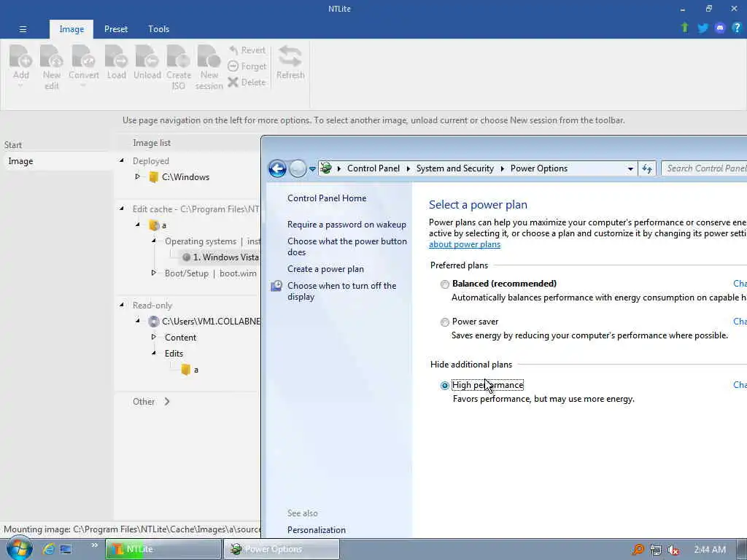Click the address bar refresh button

(x=647, y=168)
